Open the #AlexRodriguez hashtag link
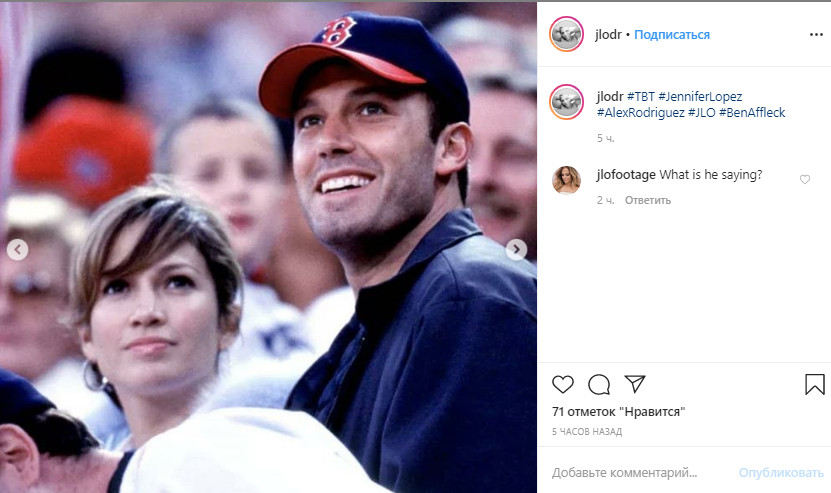The image size is (831, 493). pyautogui.click(x=641, y=113)
